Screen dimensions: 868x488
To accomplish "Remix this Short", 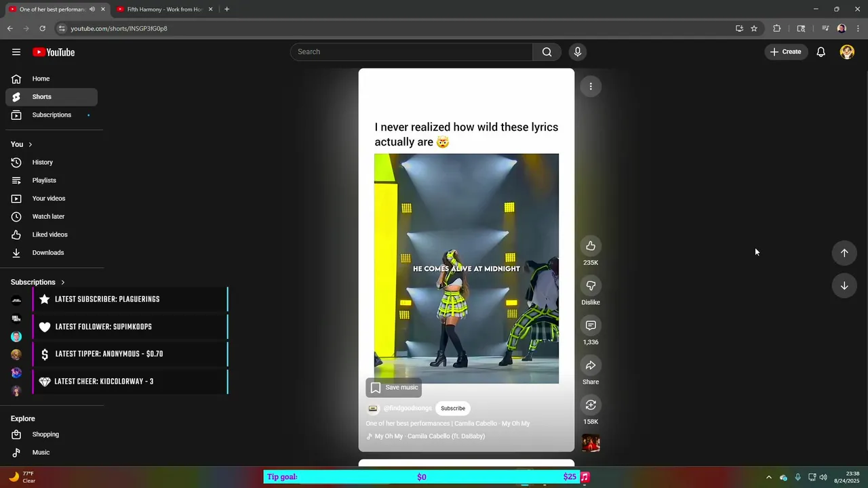I will pos(591,405).
